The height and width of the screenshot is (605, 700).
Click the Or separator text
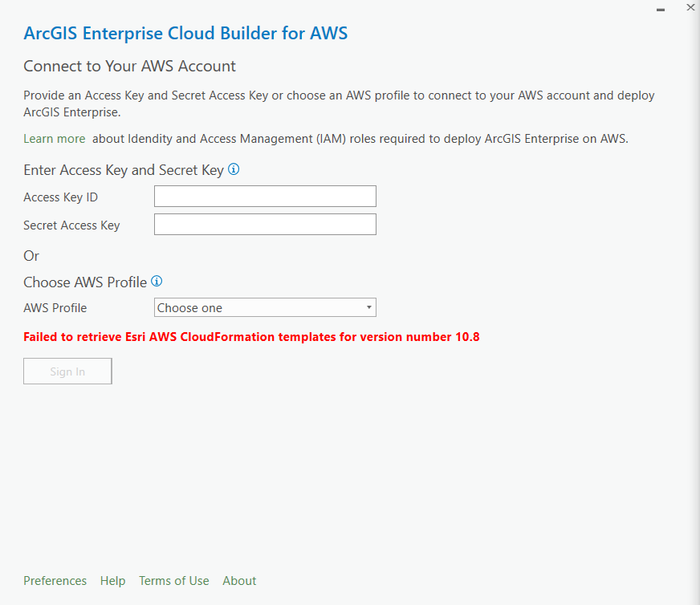point(31,256)
